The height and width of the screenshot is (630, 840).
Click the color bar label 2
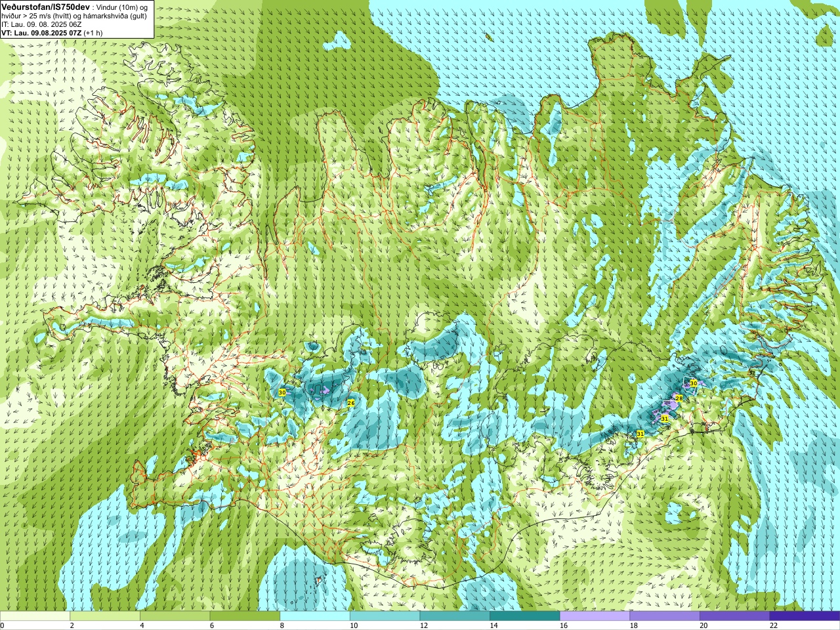(x=72, y=626)
